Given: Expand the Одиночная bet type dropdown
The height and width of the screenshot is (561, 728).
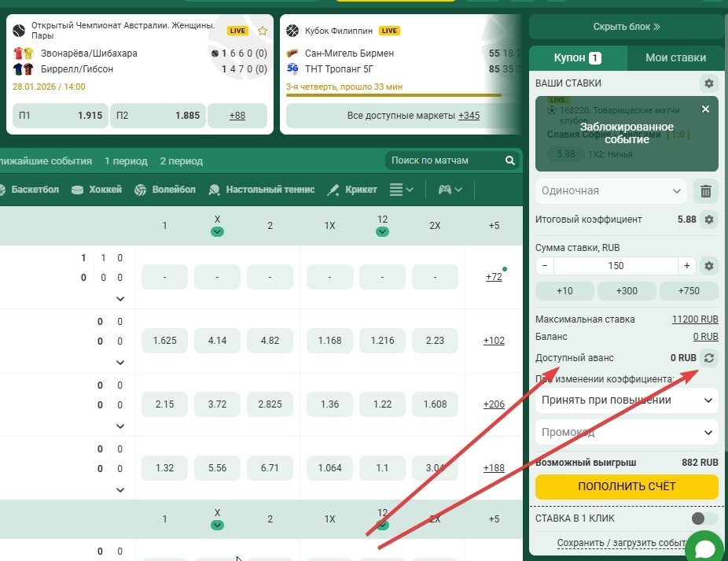Looking at the screenshot, I should 611,190.
